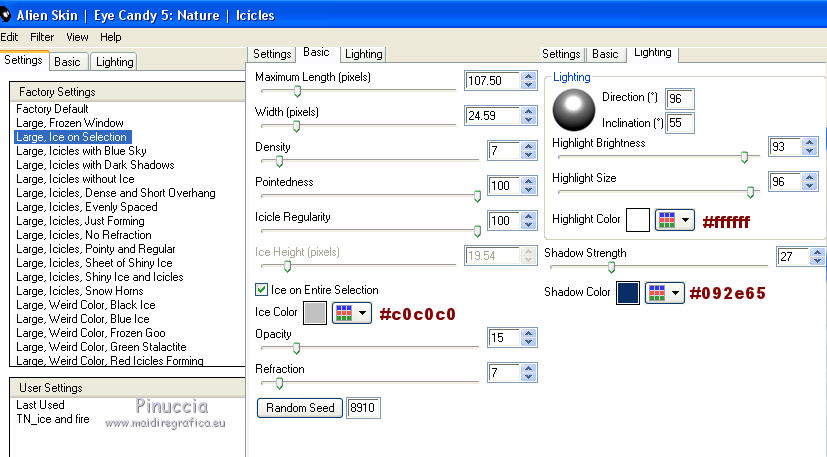
Task: Open the Edit menu
Action: point(9,37)
